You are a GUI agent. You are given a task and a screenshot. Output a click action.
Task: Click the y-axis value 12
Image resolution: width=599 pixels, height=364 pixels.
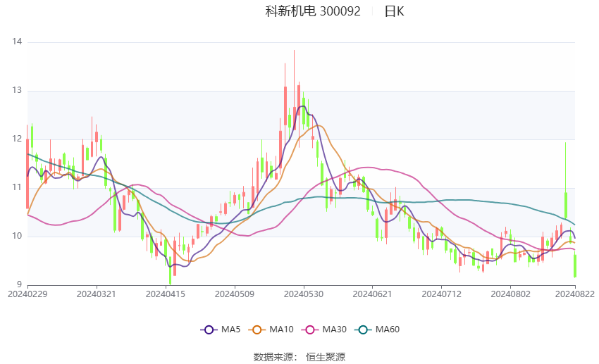[x=17, y=139]
